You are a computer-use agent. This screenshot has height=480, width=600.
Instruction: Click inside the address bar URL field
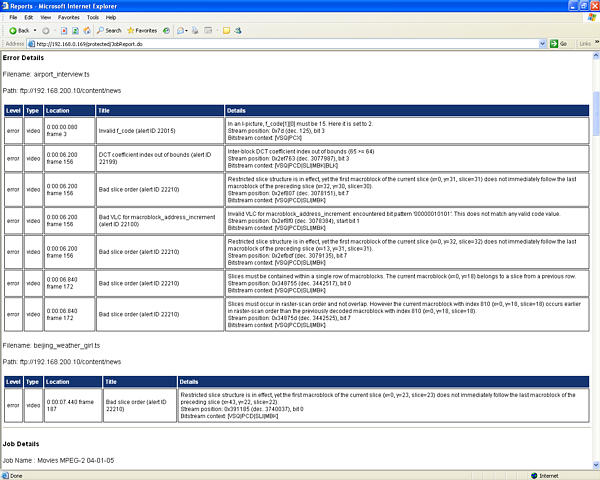pyautogui.click(x=280, y=43)
